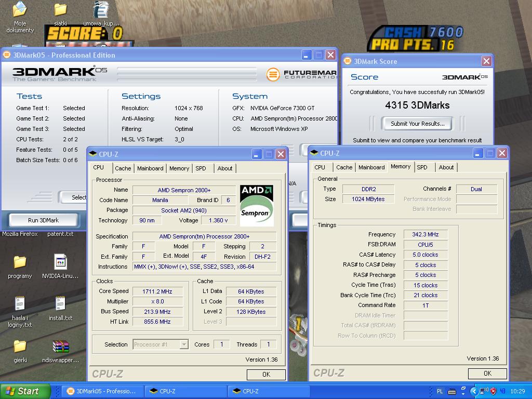The width and height of the screenshot is (532, 399).
Task: Click OK in the left CPU-Z window
Action: [x=266, y=374]
